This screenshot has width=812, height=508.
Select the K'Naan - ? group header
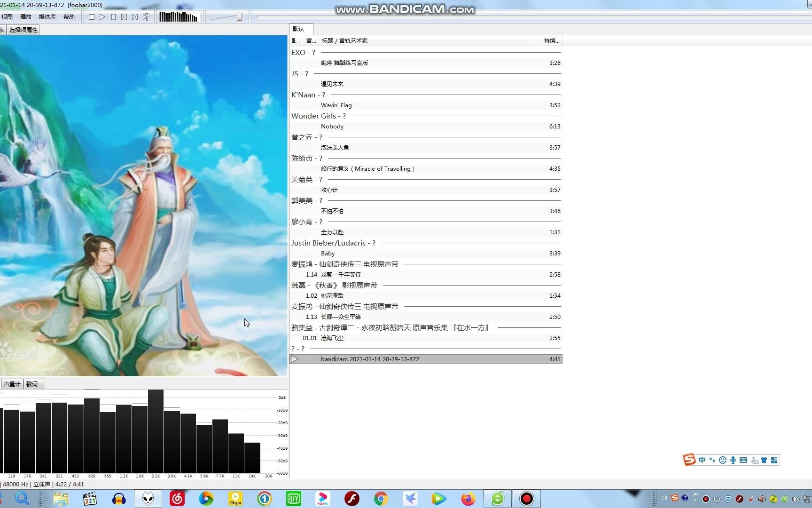(426, 95)
